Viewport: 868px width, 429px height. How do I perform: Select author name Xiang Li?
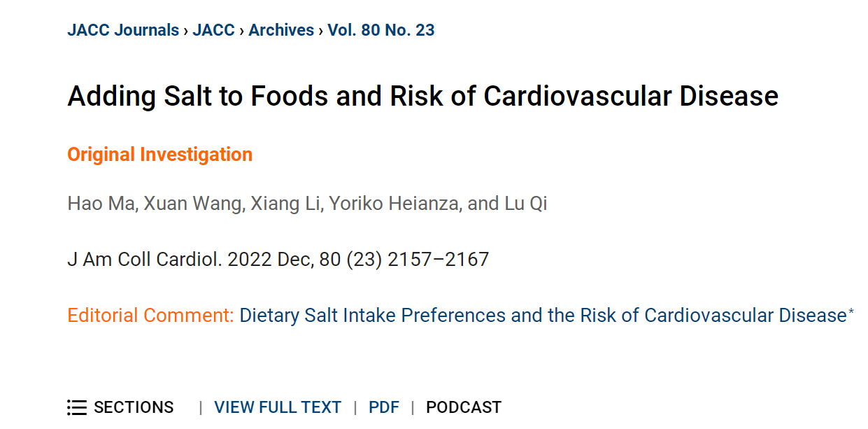[286, 204]
